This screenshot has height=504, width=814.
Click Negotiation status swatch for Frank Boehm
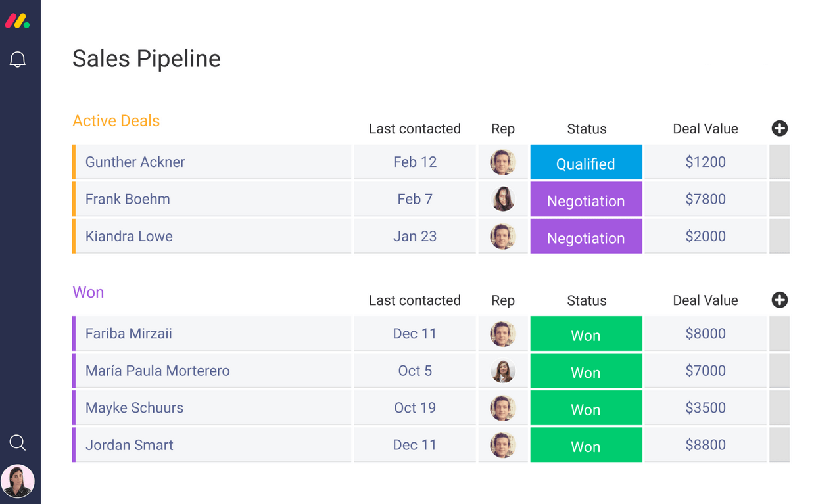[x=586, y=200]
